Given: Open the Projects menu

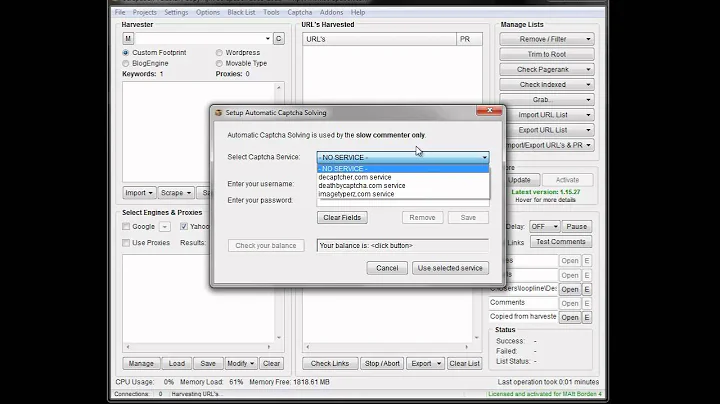Looking at the screenshot, I should (x=145, y=12).
